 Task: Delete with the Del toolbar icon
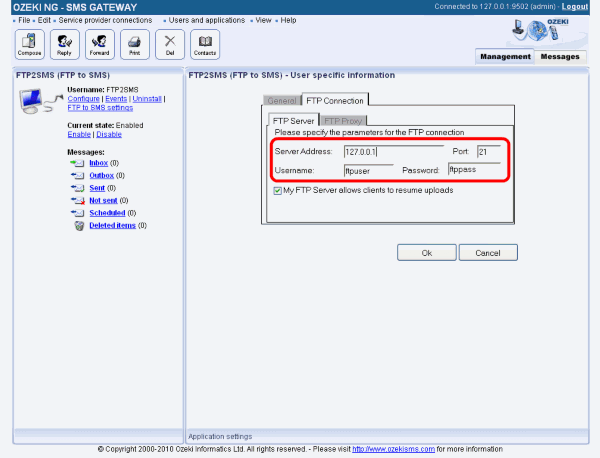click(x=170, y=44)
